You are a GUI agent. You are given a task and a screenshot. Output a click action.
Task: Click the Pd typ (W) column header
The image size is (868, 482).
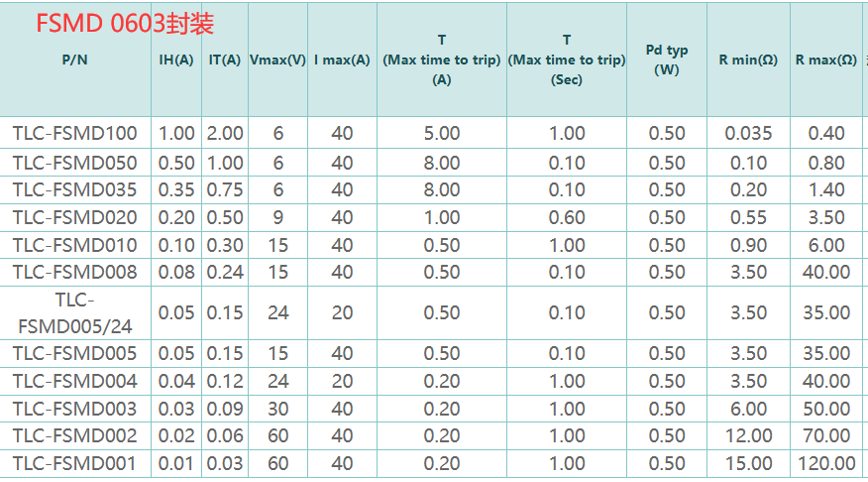click(x=667, y=60)
